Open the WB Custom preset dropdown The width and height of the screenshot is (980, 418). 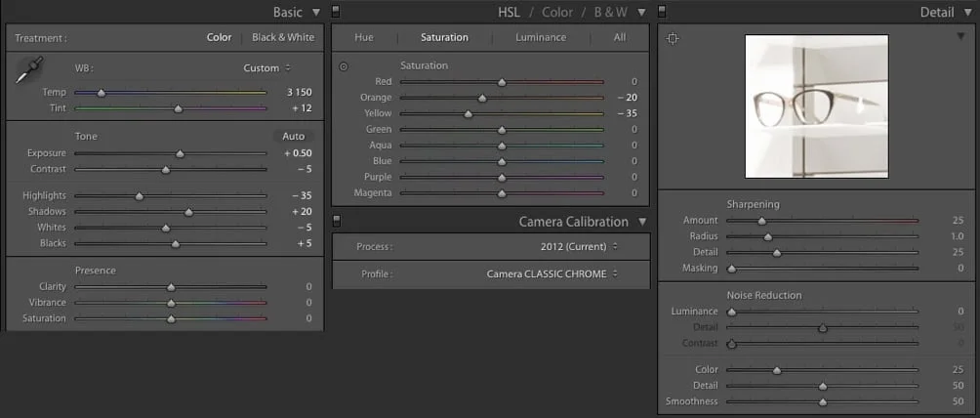click(x=266, y=68)
